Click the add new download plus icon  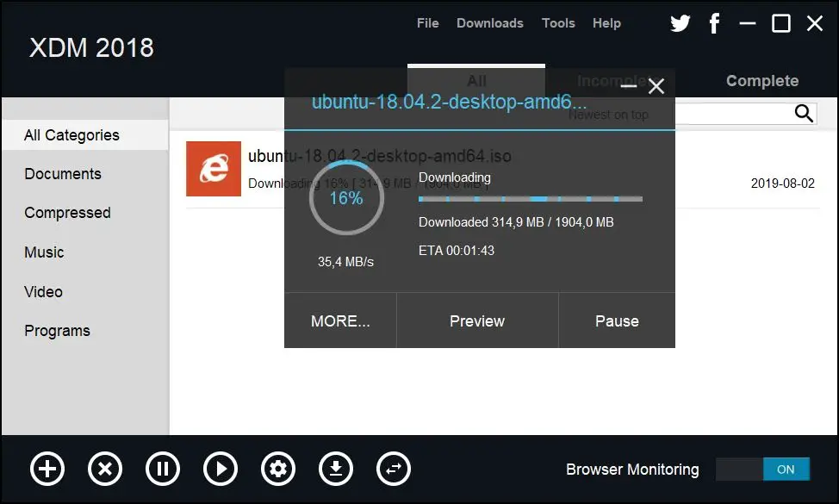47,470
